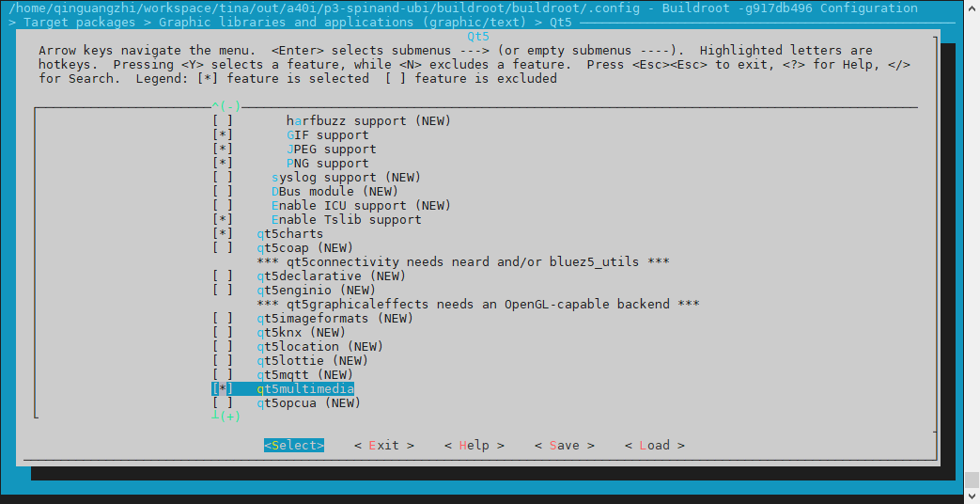The width and height of the screenshot is (980, 504).
Task: Enable the qt5coap checkbox
Action: (x=223, y=247)
